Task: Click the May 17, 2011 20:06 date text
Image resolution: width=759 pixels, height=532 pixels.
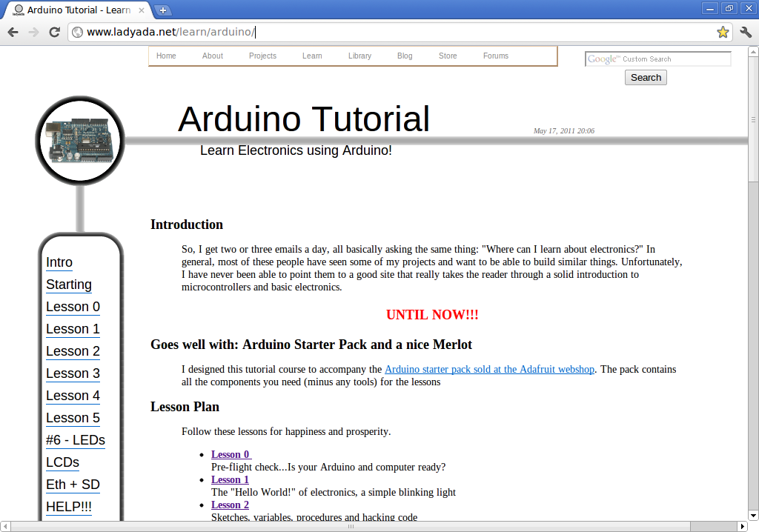Action: point(564,130)
